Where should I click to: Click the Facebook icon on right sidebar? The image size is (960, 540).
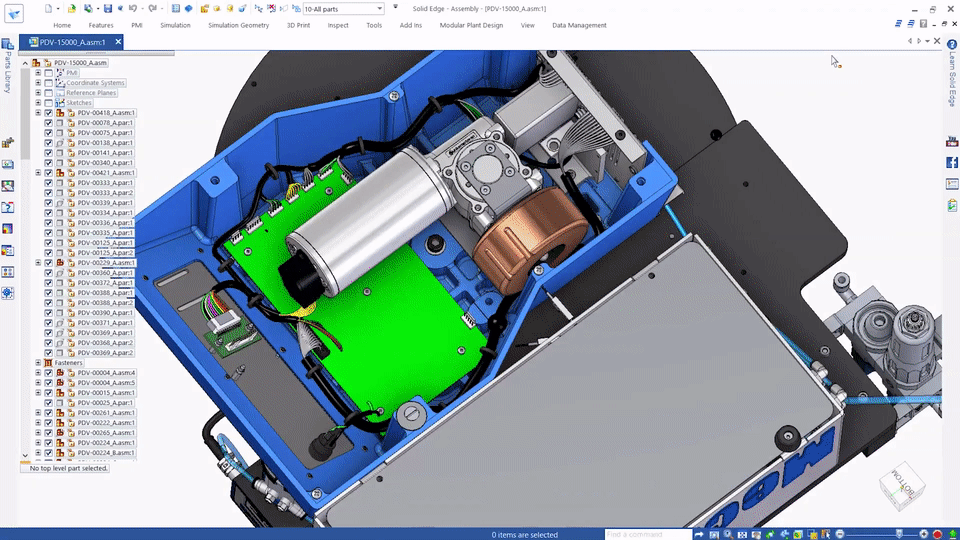(x=952, y=162)
